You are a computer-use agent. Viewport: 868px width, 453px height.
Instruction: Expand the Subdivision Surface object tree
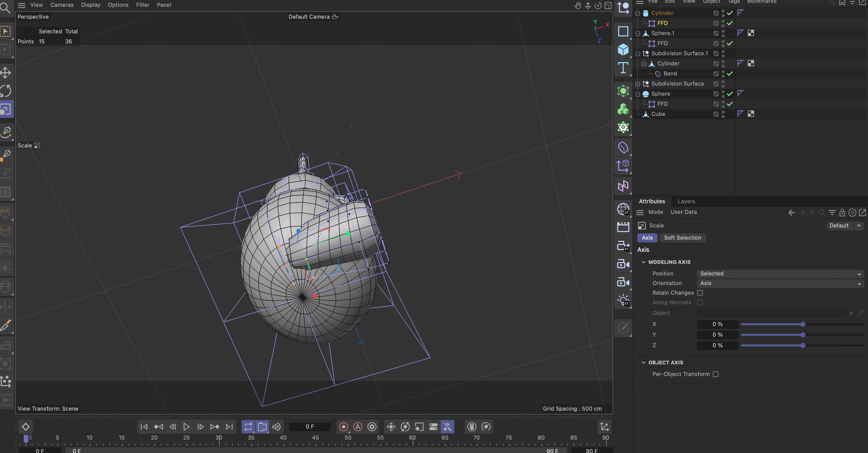[638, 84]
